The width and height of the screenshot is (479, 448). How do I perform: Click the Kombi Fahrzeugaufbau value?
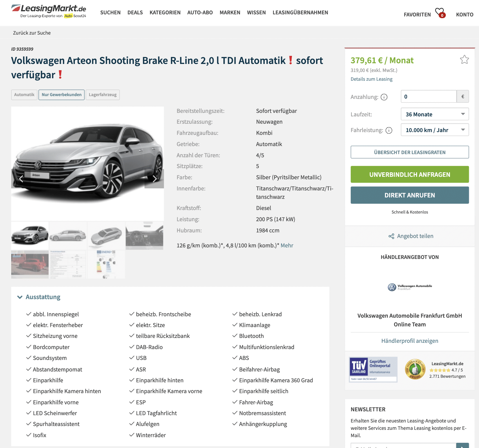point(264,133)
